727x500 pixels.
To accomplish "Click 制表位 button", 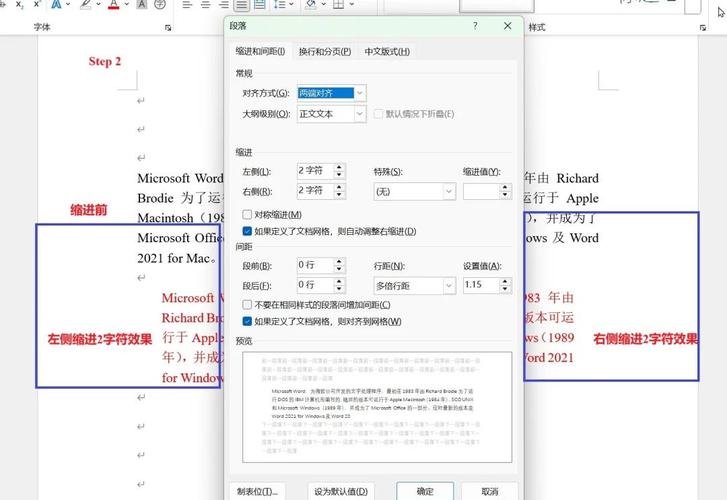I will coord(258,491).
